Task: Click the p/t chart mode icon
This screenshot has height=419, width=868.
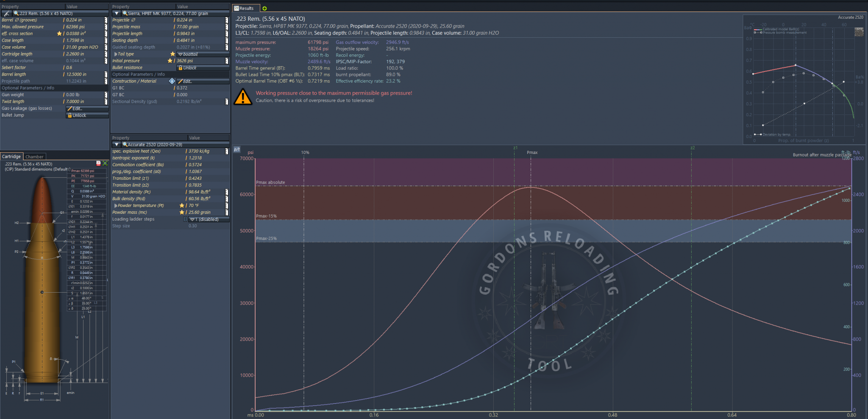Action: pos(237,149)
